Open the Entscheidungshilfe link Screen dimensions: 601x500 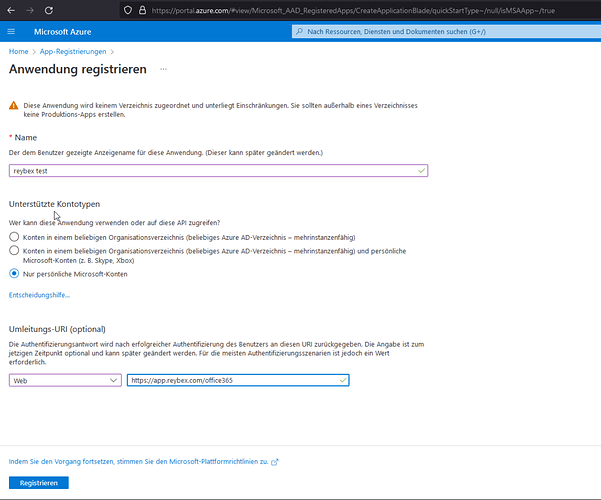tap(39, 295)
